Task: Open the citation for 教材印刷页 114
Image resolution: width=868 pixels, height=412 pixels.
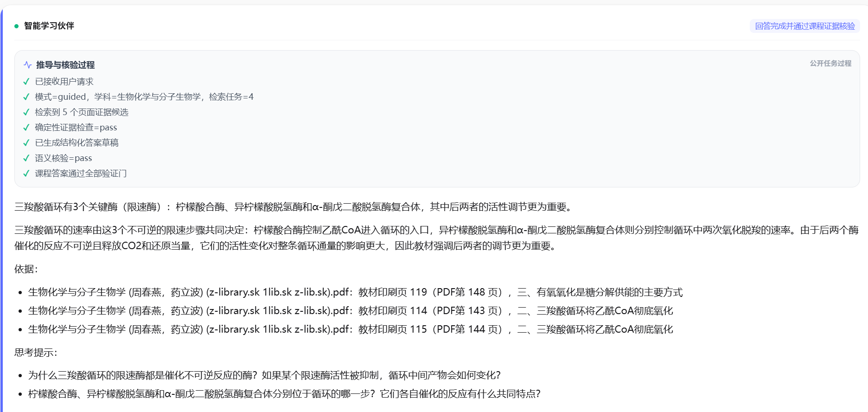Action: (x=351, y=311)
